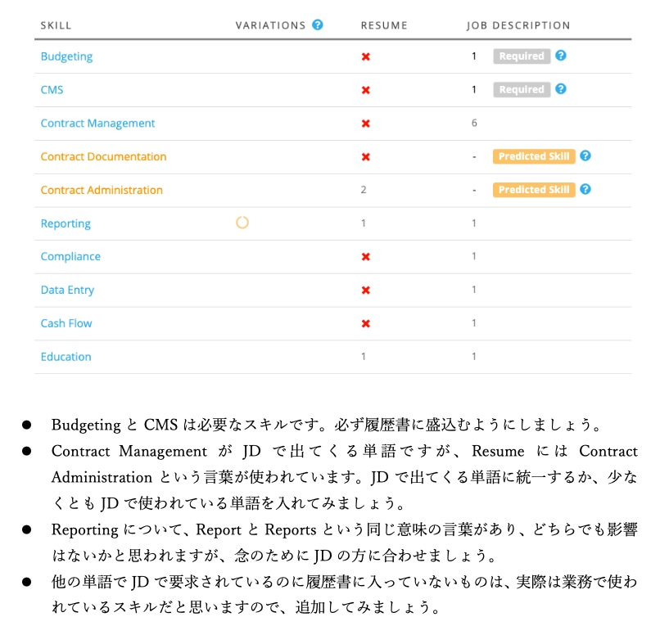This screenshot has width=660, height=644.
Task: Click the red X in Compliance row
Action: 365,257
